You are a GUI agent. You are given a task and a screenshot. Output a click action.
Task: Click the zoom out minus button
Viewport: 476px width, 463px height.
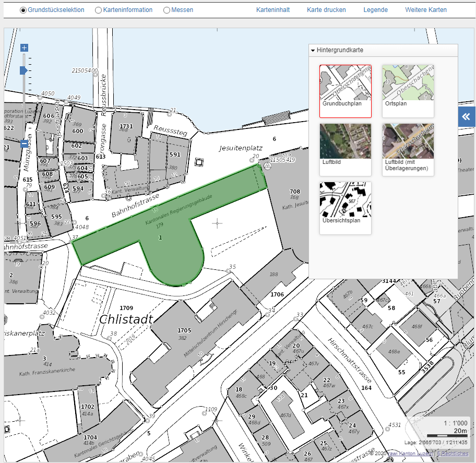pyautogui.click(x=24, y=144)
